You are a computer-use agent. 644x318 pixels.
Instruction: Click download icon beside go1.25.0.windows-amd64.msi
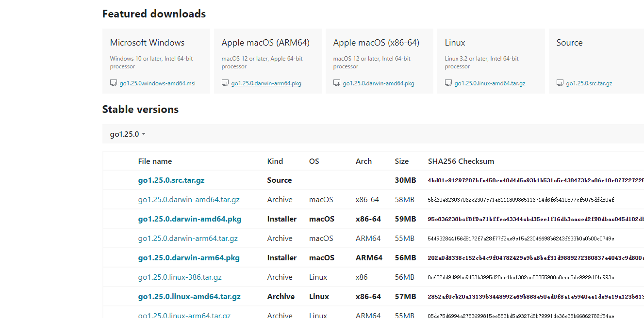(113, 83)
